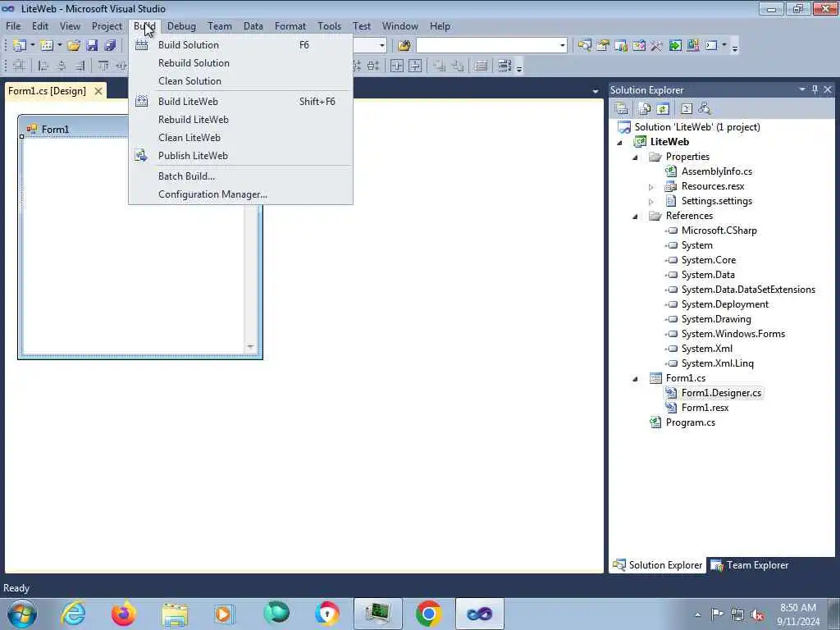Screen dimensions: 840x630
Task: Click the Align Lefts layout icon
Action: pos(43,66)
